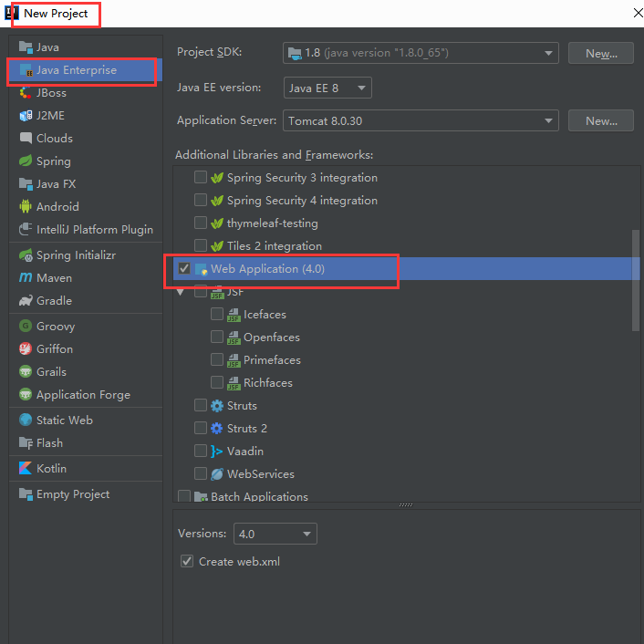Image resolution: width=644 pixels, height=644 pixels.
Task: Check the Struts 2 checkbox
Action: (201, 428)
